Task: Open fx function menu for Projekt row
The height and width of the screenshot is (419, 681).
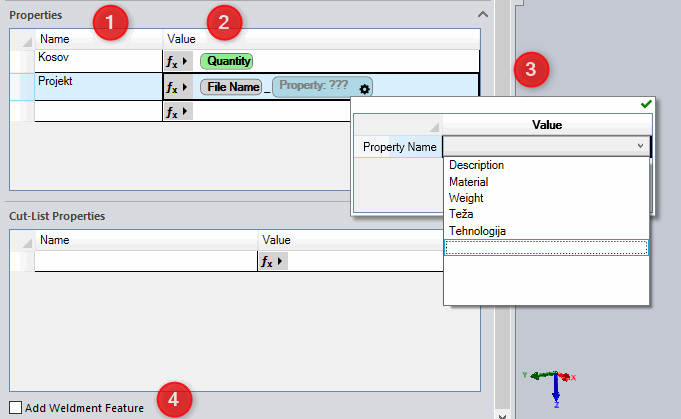Action: [176, 87]
